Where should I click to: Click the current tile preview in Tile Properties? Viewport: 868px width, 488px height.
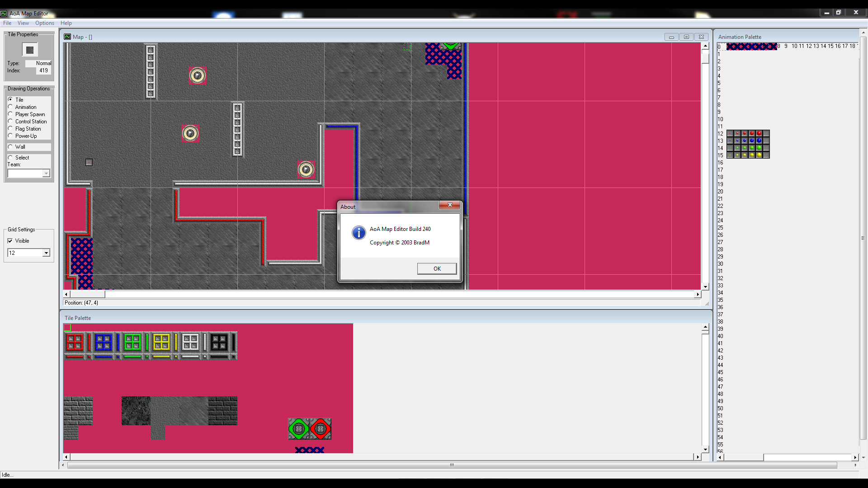pos(30,50)
